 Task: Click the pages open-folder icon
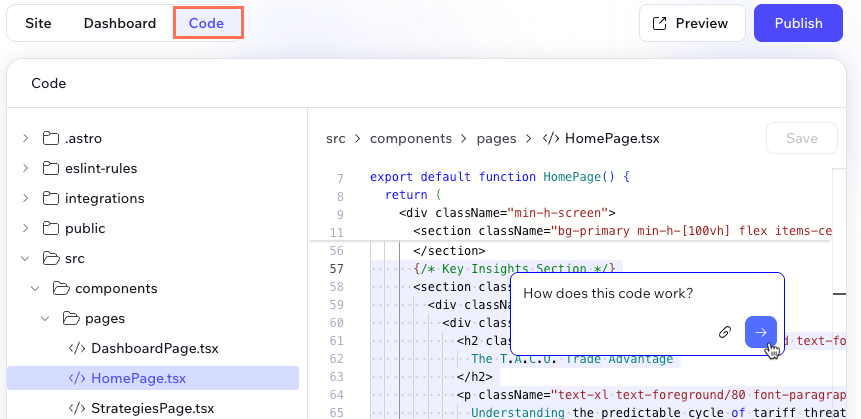(x=71, y=318)
